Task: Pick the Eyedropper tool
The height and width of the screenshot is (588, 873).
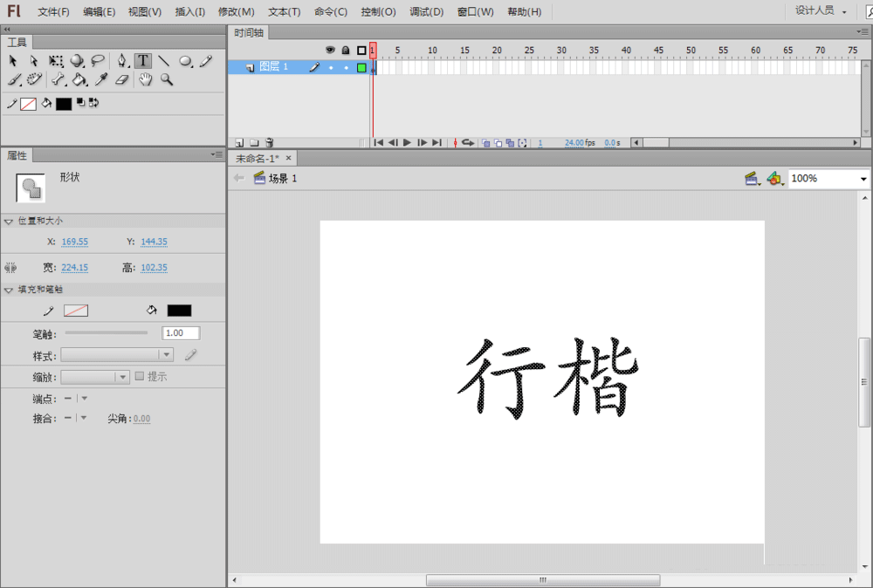Action: tap(100, 80)
